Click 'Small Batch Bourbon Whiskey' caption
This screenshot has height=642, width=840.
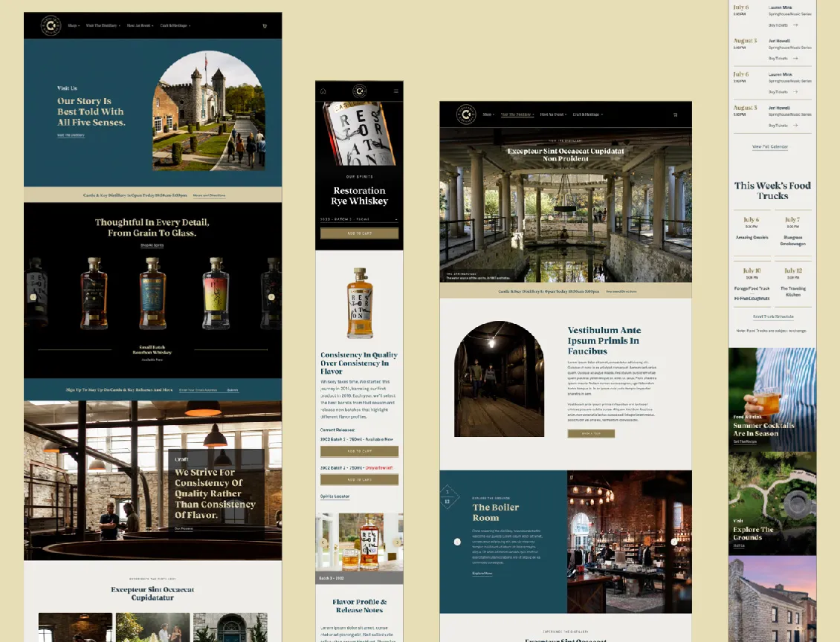coord(152,350)
